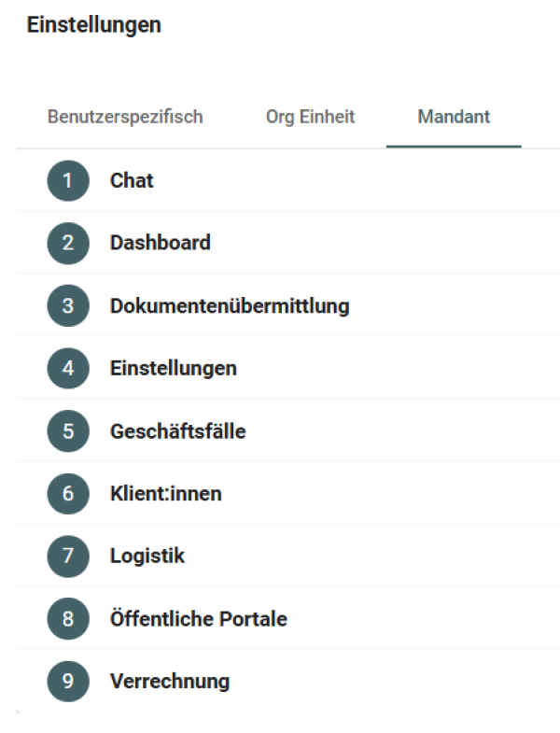Select the Mandant tab

pyautogui.click(x=454, y=118)
